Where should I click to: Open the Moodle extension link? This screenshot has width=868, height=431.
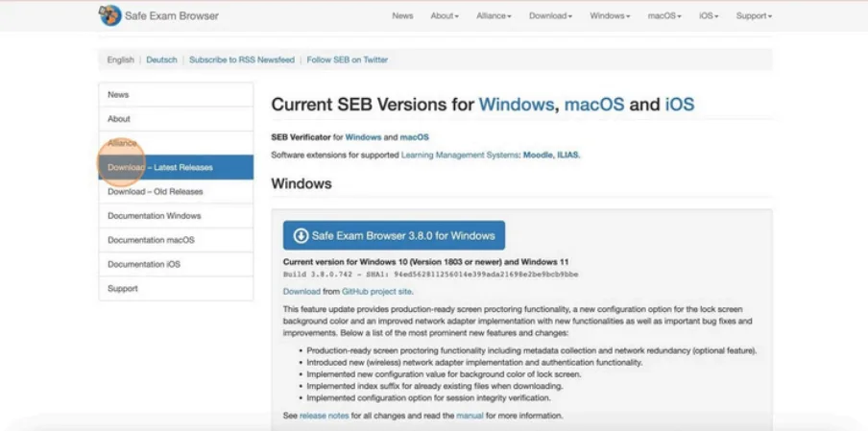click(537, 156)
